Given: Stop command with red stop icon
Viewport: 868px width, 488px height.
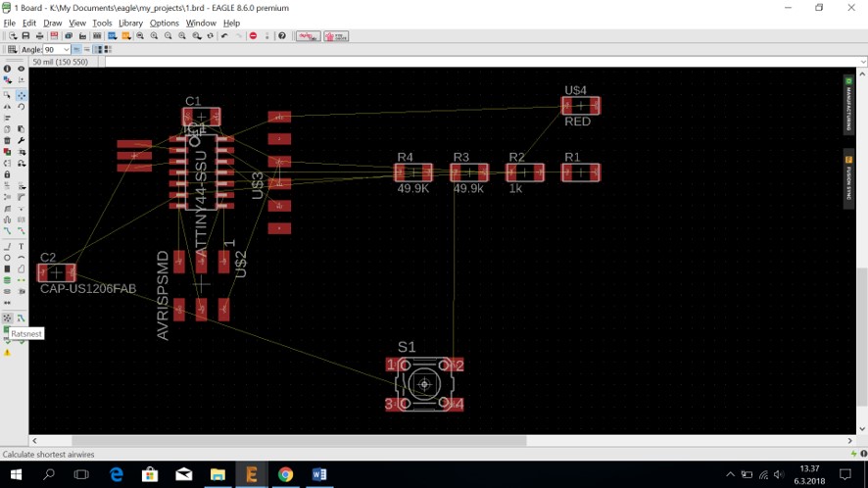Looking at the screenshot, I should coord(253,36).
